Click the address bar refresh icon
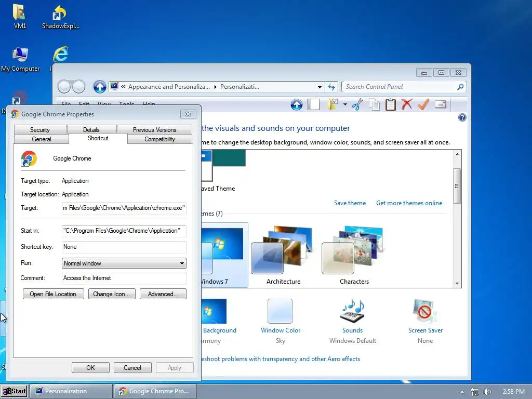 331,87
